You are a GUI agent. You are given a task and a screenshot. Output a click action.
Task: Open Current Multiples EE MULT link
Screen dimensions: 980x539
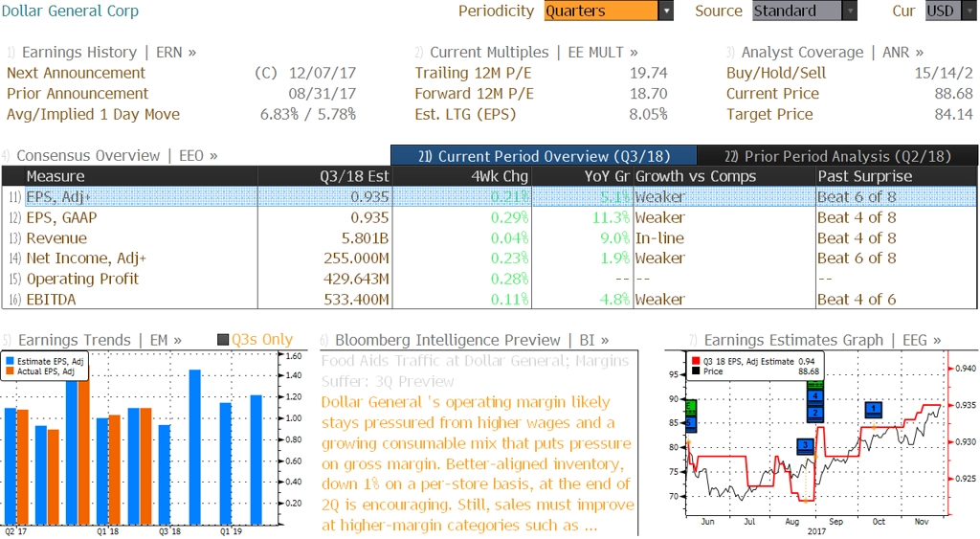click(526, 52)
